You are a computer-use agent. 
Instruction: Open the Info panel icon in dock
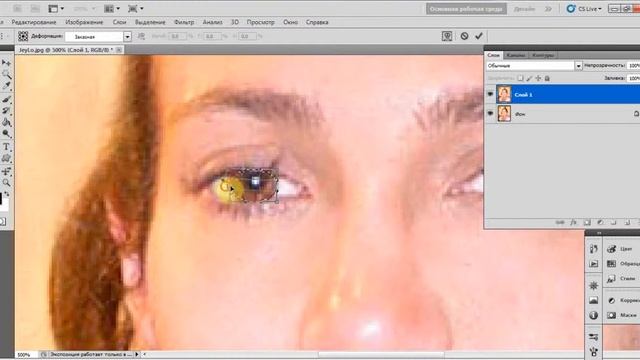[x=593, y=315]
